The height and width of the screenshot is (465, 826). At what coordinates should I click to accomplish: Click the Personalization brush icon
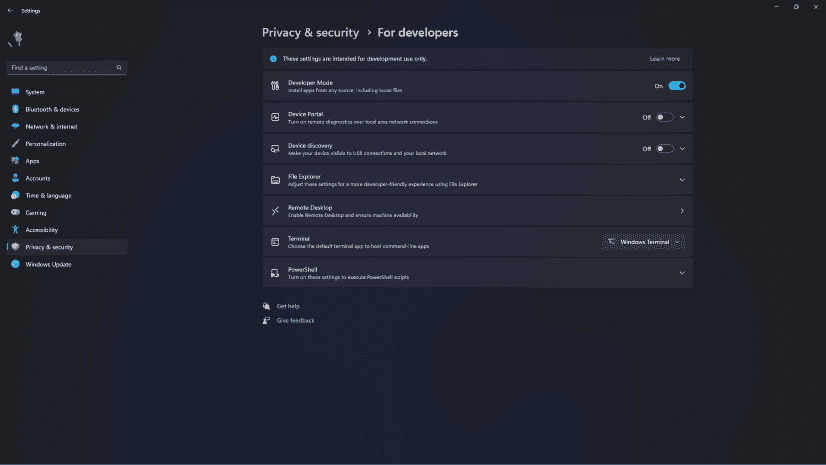tap(16, 143)
